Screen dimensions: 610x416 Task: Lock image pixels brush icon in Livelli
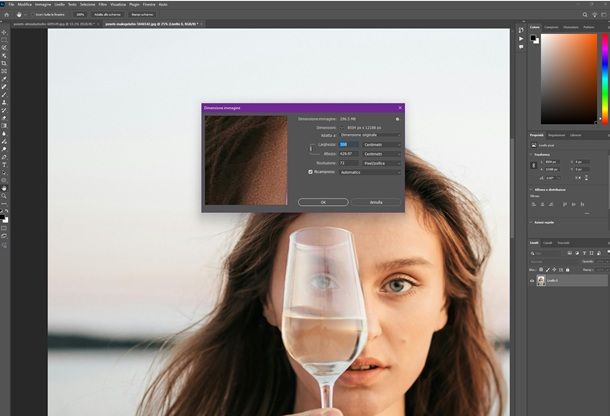[548, 270]
